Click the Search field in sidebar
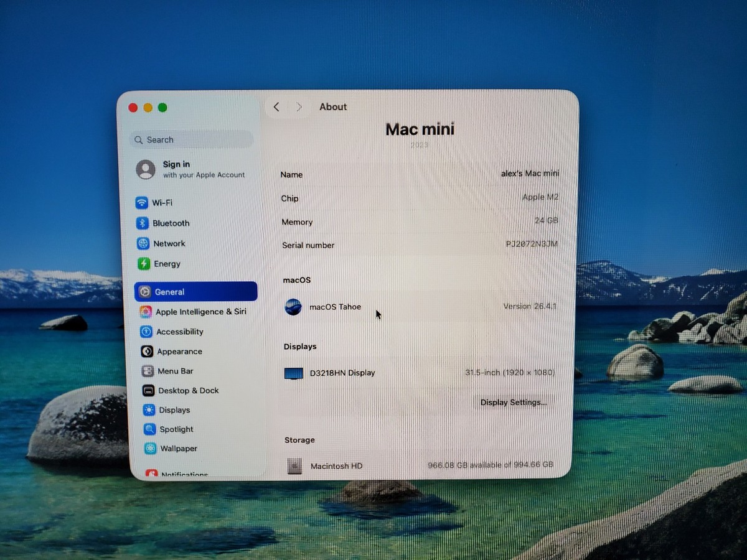 click(191, 139)
